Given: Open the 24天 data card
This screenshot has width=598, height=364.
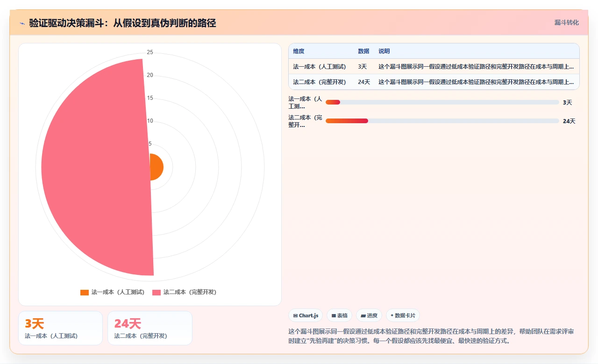Looking at the screenshot, I should click(150, 328).
